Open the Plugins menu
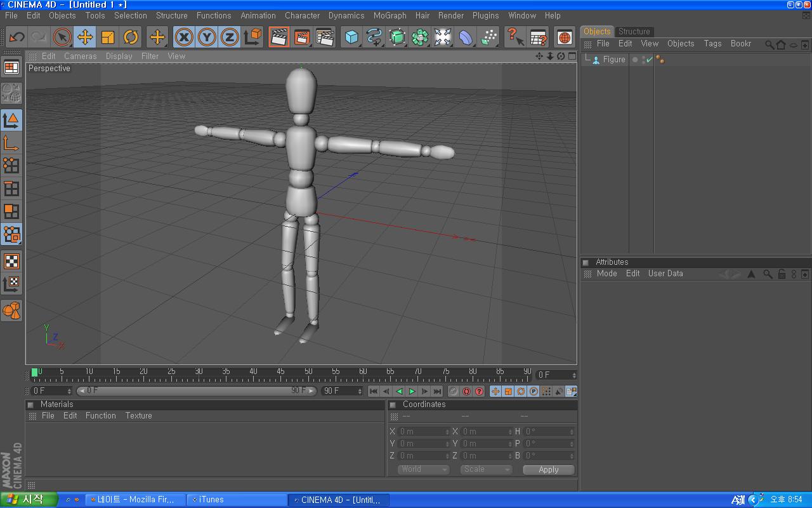 click(x=485, y=15)
